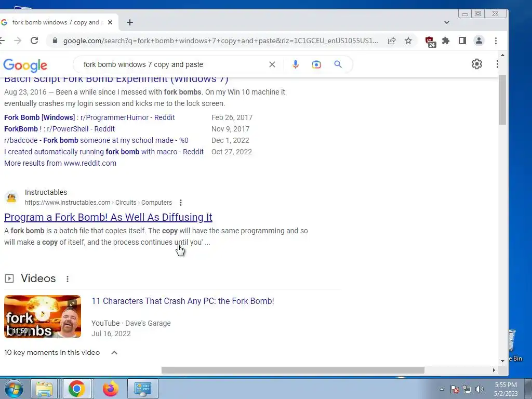Open the Extensions puzzle piece menu
The height and width of the screenshot is (399, 532).
pos(445,41)
